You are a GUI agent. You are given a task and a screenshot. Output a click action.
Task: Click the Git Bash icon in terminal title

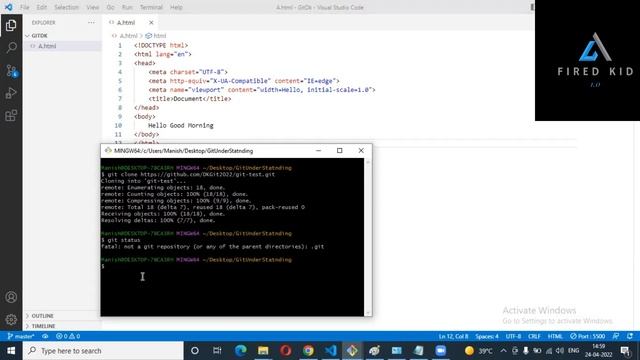pos(108,151)
